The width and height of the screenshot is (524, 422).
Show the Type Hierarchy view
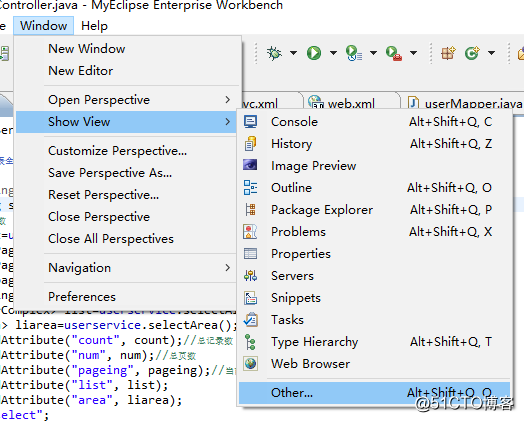coord(374,342)
